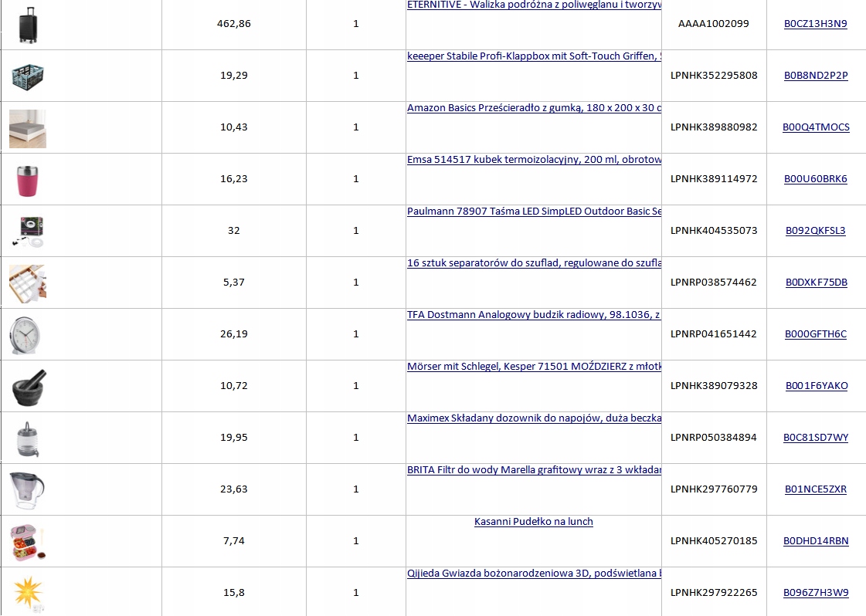This screenshot has height=616, width=866.
Task: Follow the B0B8ND2P2P ASIN link
Action: click(816, 75)
